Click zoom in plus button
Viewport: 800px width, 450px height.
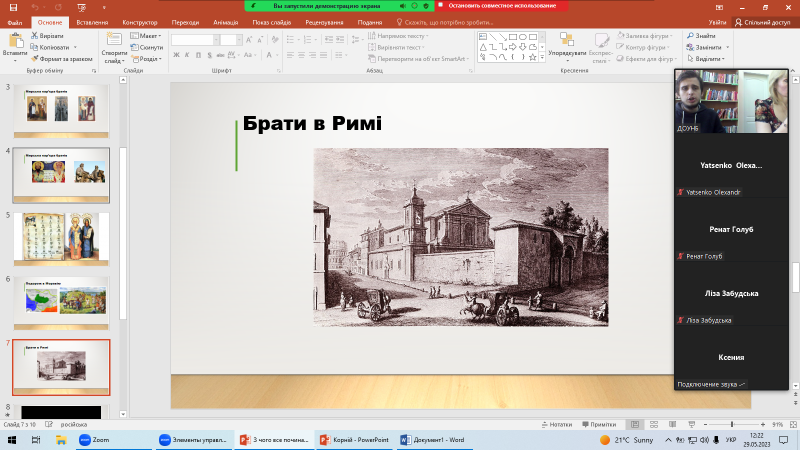pos(763,424)
